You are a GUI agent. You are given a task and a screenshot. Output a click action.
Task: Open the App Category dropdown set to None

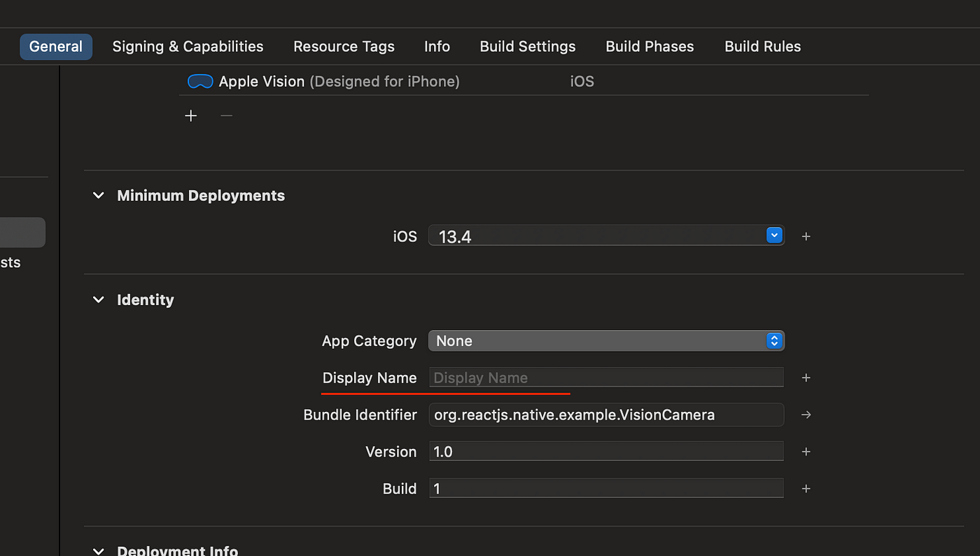point(606,341)
